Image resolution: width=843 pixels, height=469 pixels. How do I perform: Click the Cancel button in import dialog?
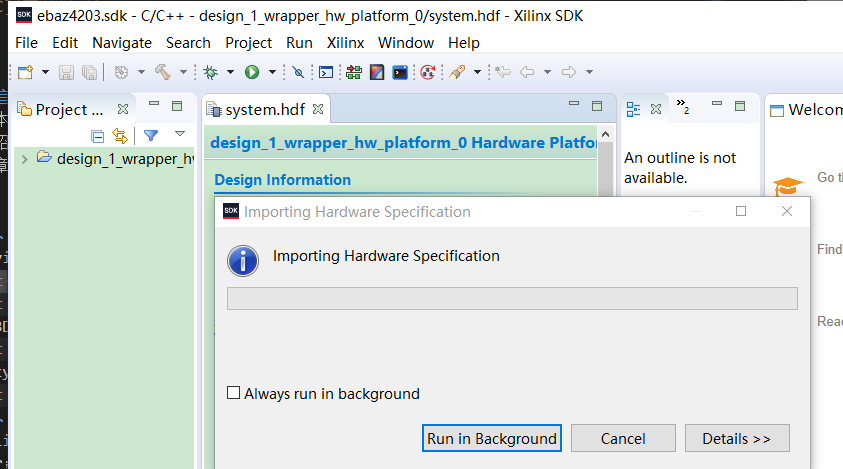pyautogui.click(x=623, y=438)
